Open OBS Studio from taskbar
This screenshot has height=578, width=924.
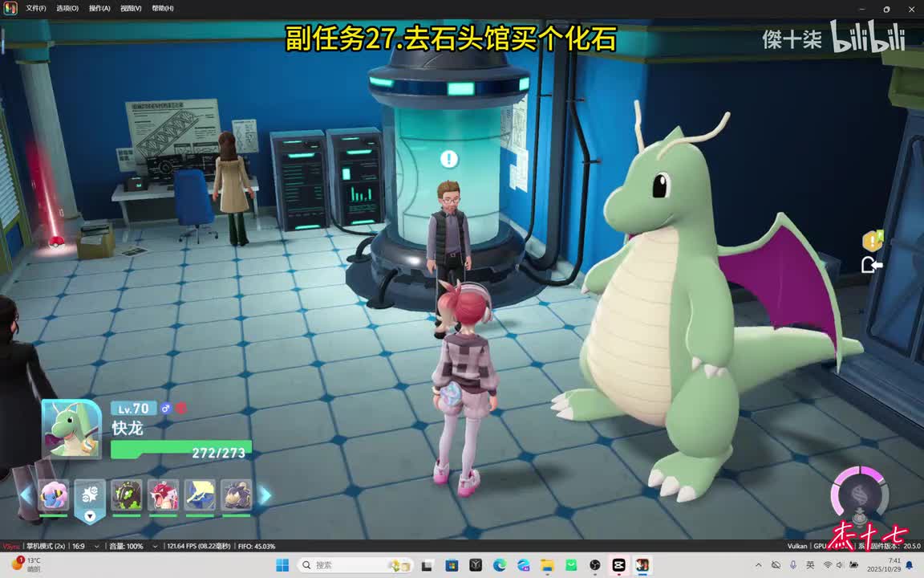[x=595, y=565]
